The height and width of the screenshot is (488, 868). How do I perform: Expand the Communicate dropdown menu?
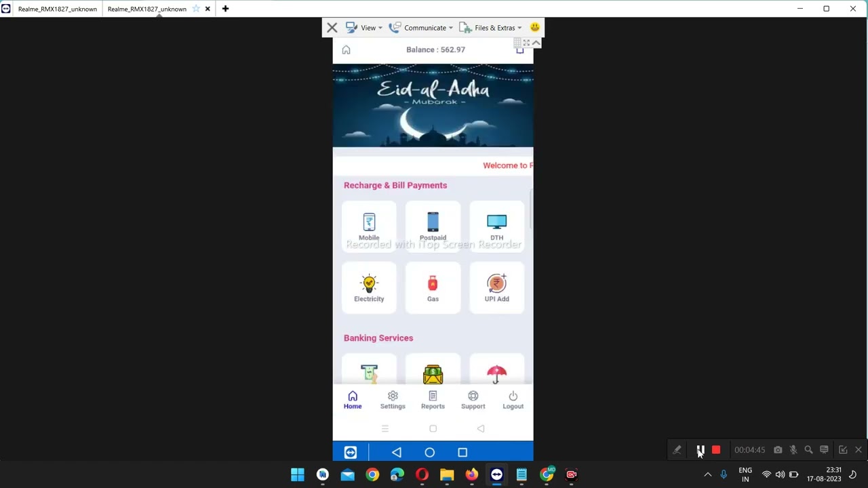(x=420, y=28)
